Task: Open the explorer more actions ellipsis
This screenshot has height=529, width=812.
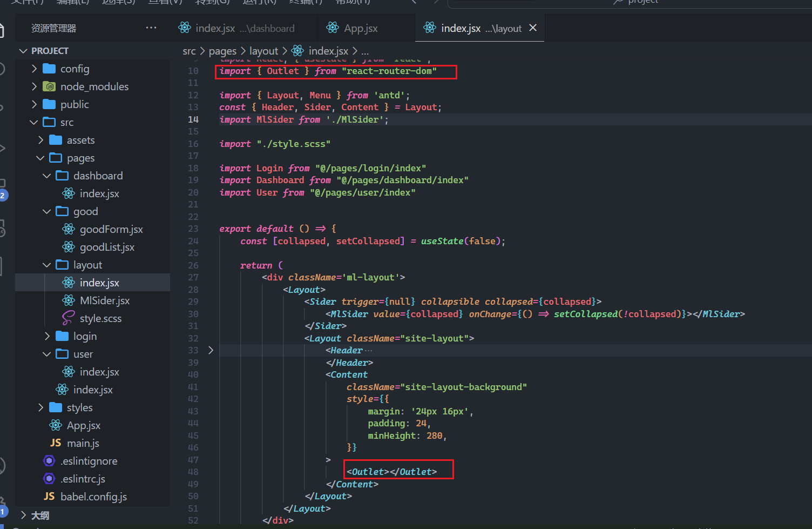Action: (x=151, y=28)
